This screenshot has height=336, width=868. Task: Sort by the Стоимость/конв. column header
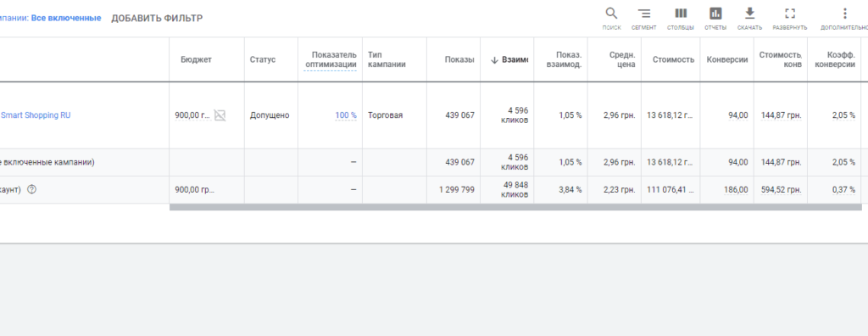(x=781, y=60)
